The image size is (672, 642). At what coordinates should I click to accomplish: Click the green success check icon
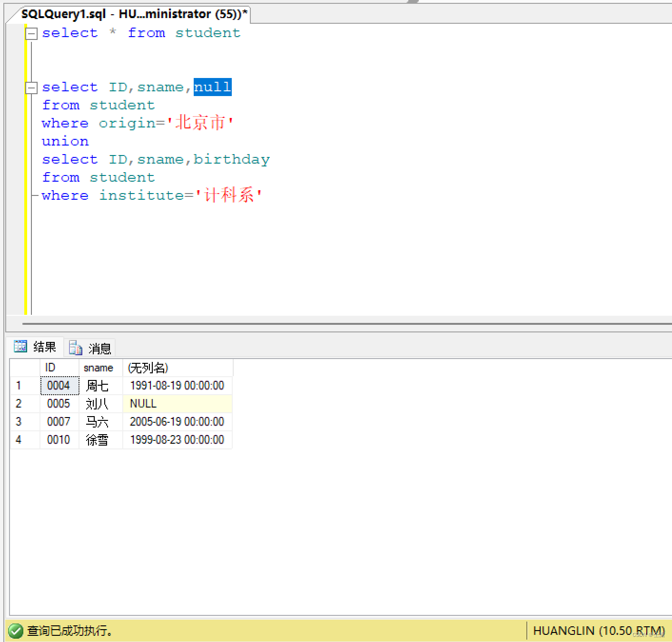(15, 631)
